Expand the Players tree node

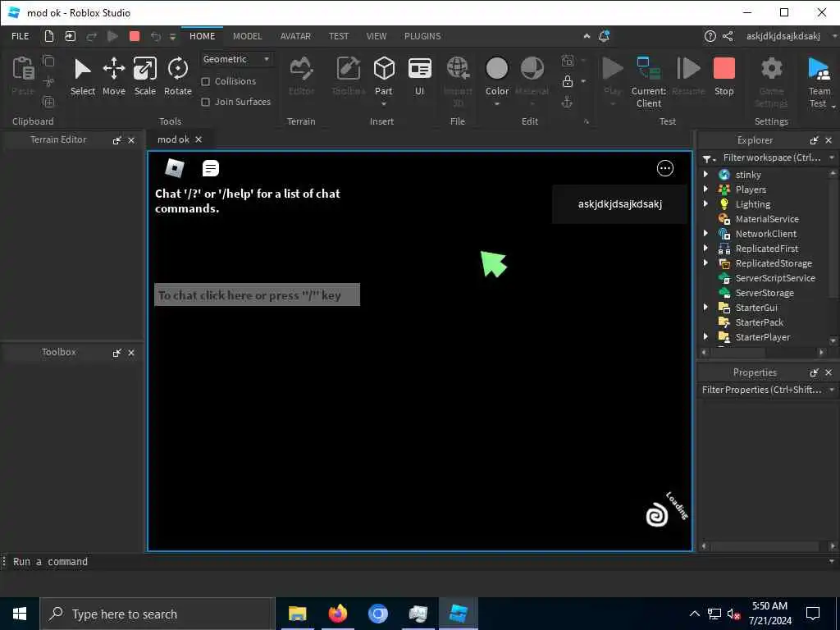(x=705, y=189)
